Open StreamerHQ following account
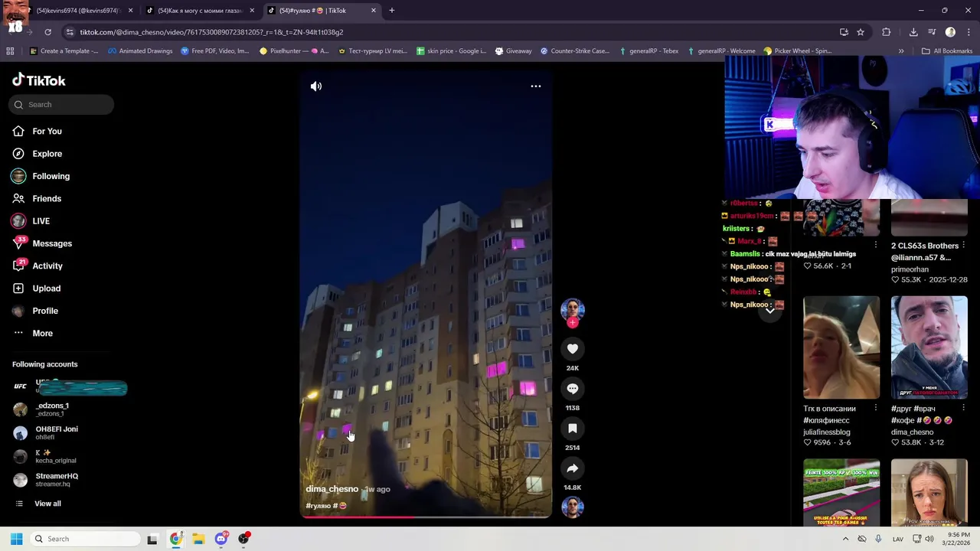Image resolution: width=980 pixels, height=551 pixels. click(56, 480)
